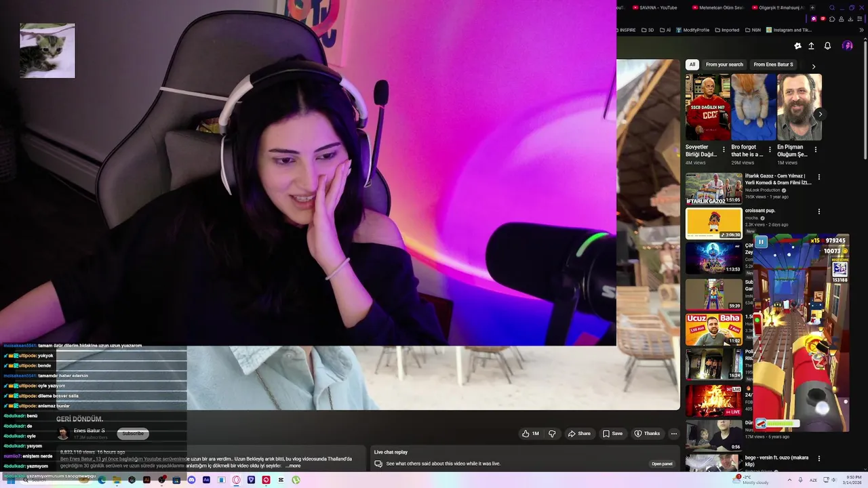Click the browser profile person icon
Image resolution: width=868 pixels, height=488 pixels.
point(841,19)
